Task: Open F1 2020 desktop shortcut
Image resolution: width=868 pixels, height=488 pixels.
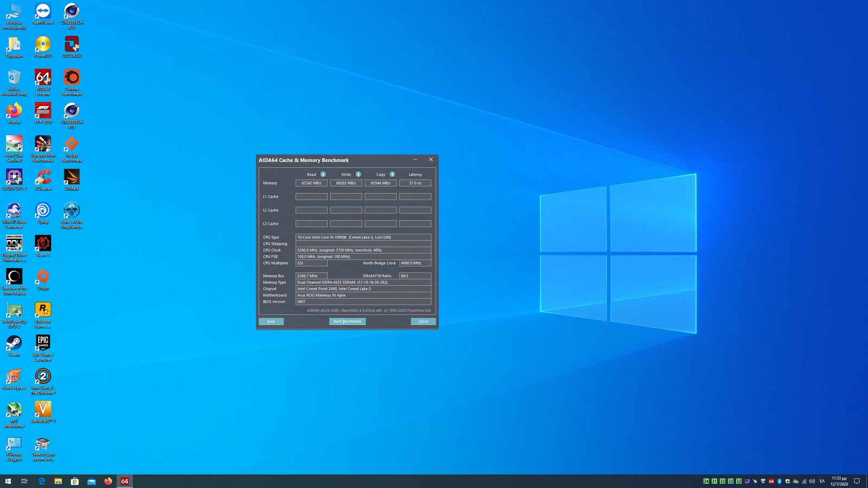Action: [43, 113]
